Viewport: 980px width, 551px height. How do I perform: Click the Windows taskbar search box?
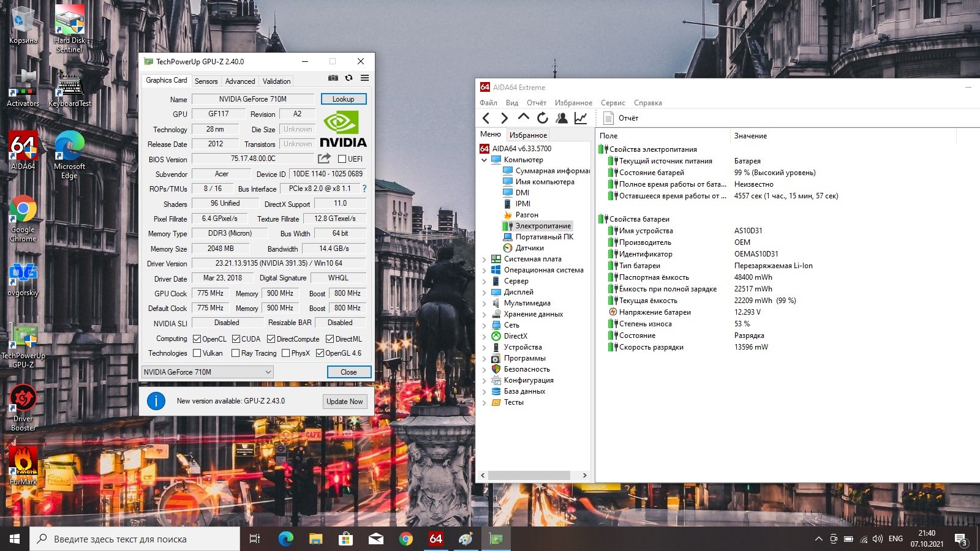click(135, 539)
